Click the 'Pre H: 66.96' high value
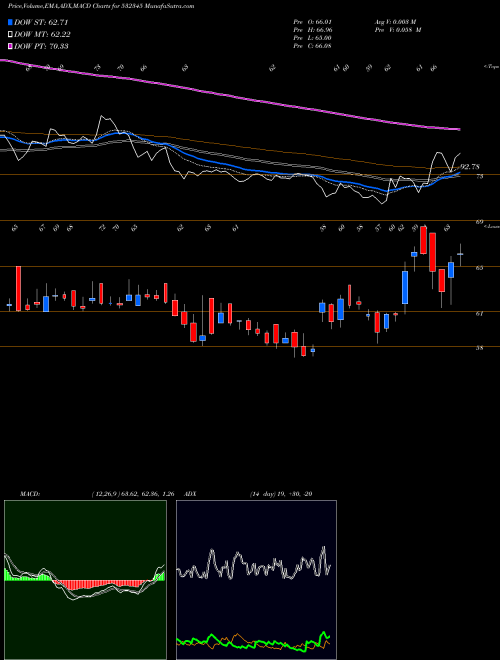 coord(313,30)
